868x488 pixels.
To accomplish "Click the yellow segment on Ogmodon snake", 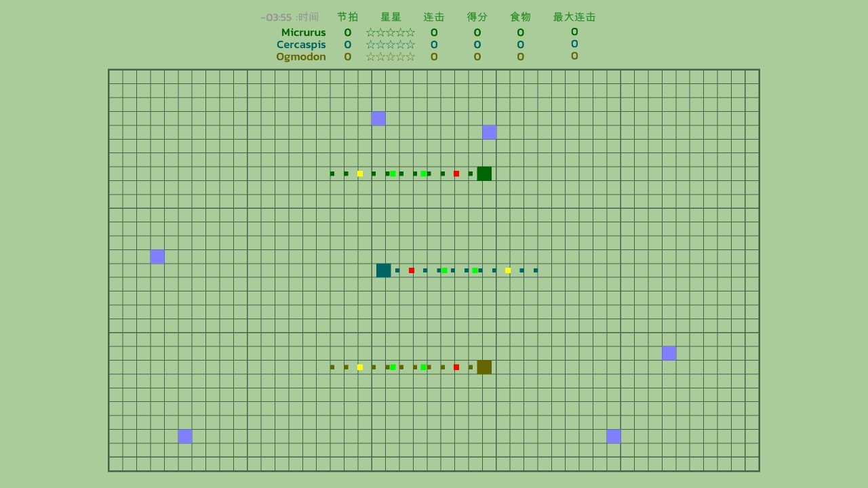I will tap(360, 367).
